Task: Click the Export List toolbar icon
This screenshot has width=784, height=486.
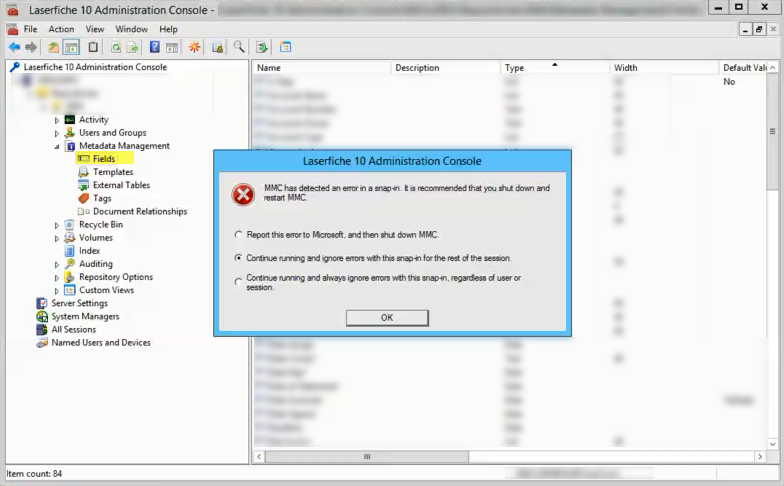Action: pyautogui.click(x=132, y=48)
